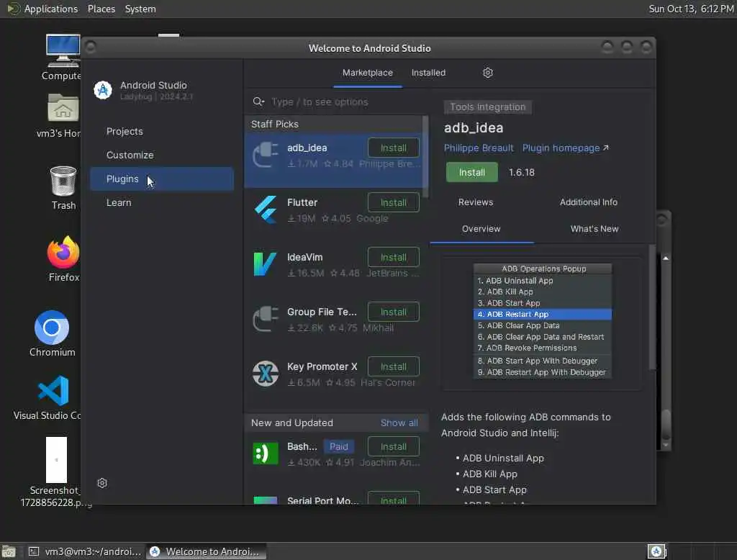Click the Tools integration tag
This screenshot has height=560, width=737.
pos(487,107)
